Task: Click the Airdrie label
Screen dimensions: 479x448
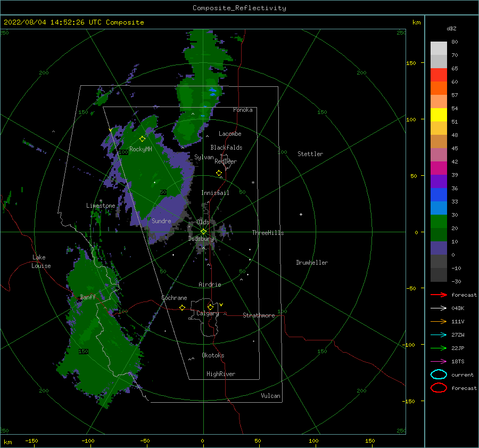Action: click(210, 284)
